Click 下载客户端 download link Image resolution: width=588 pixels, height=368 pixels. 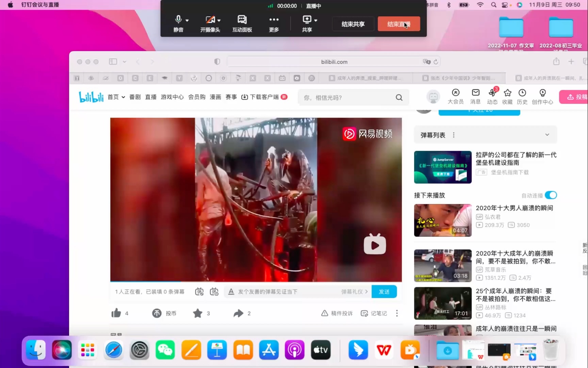pyautogui.click(x=264, y=97)
